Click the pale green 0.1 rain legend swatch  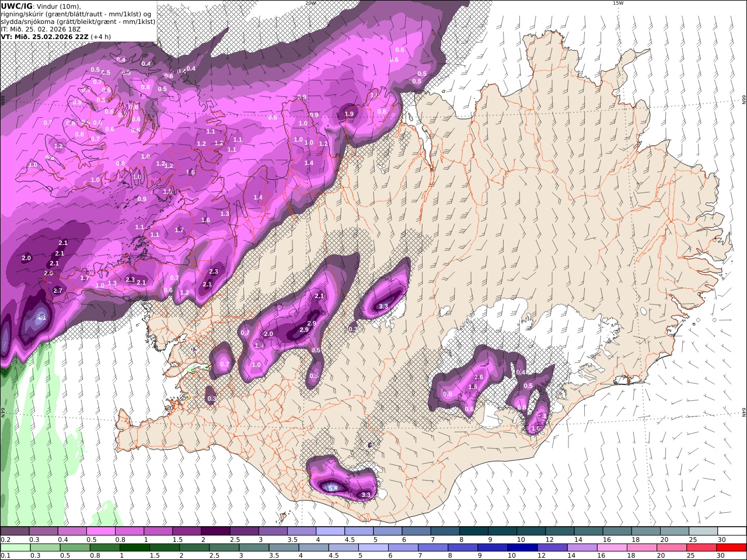[15, 548]
